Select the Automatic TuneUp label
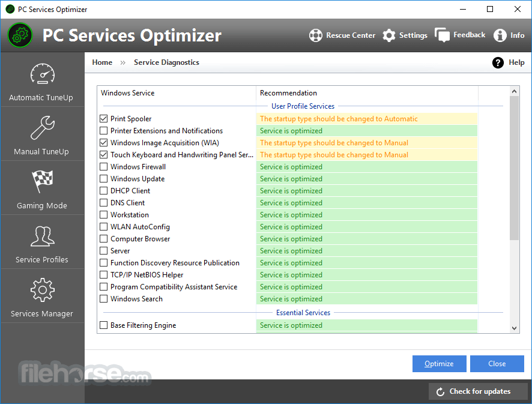Viewport: 532px width, 404px height. point(41,98)
